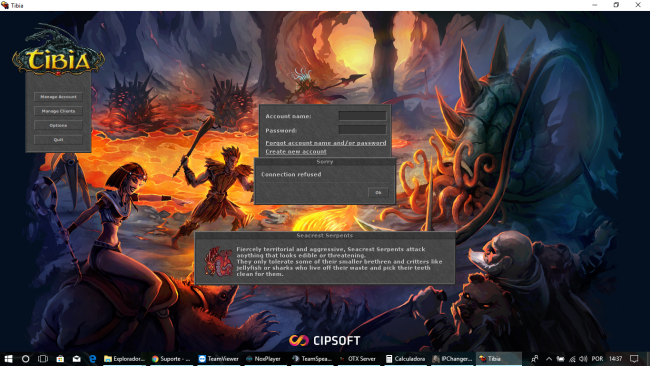
Task: Switch to the Calculadora taskbar window
Action: (405, 359)
